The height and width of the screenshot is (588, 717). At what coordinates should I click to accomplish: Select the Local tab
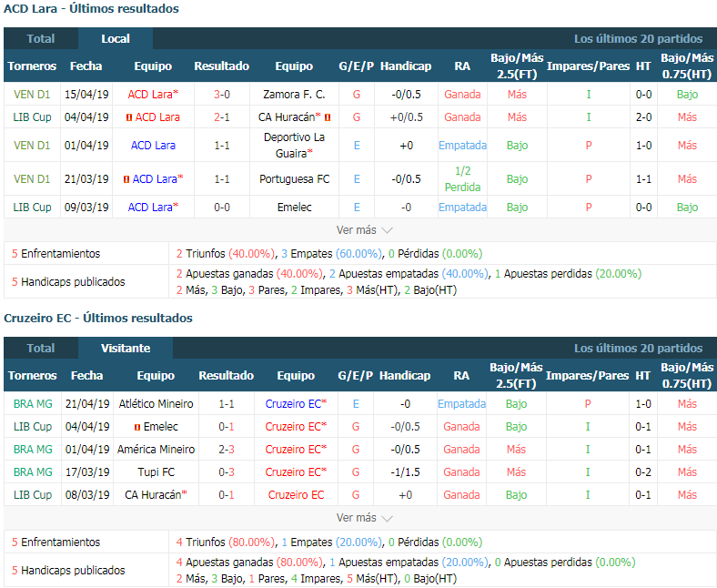coord(116,39)
